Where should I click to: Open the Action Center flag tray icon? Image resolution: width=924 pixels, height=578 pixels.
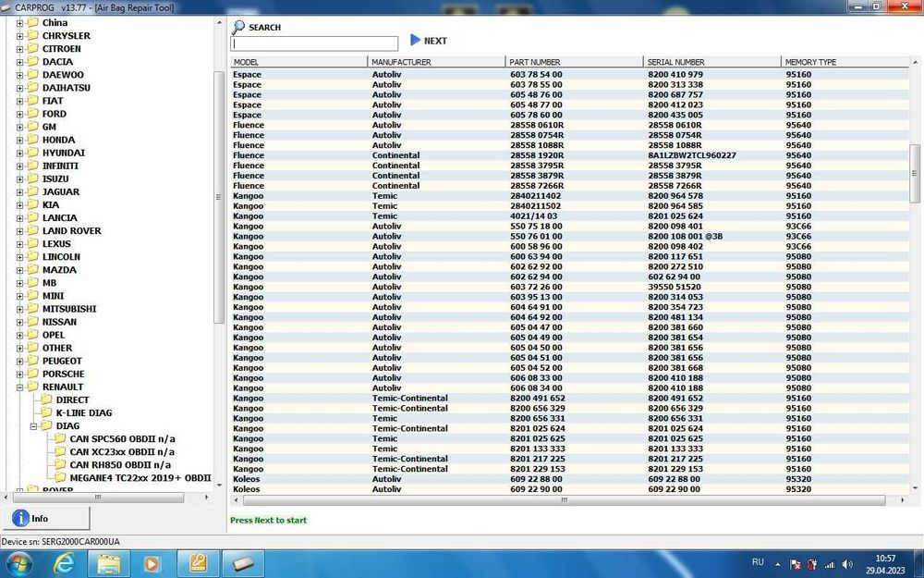795,564
